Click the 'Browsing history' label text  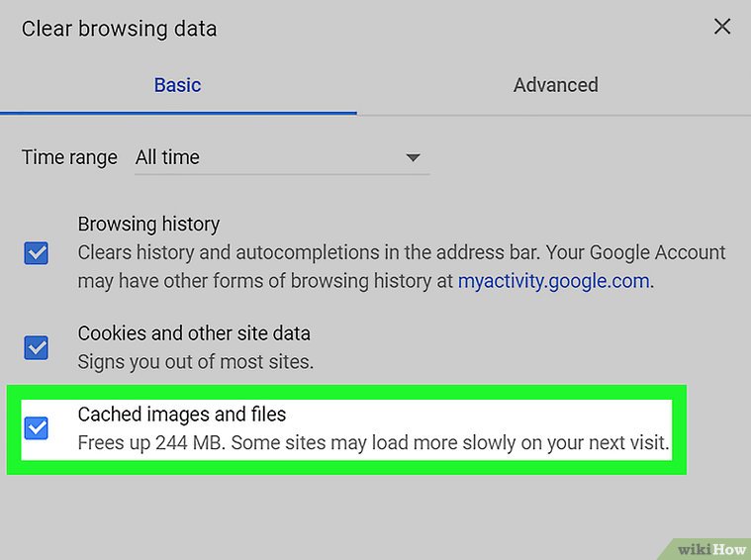pyautogui.click(x=148, y=225)
